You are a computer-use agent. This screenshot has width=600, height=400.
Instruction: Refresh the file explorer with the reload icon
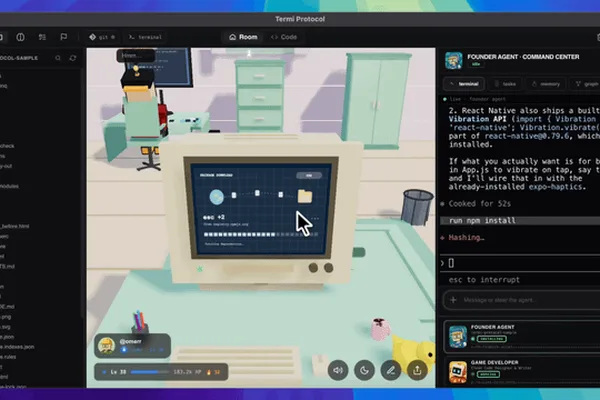click(73, 58)
